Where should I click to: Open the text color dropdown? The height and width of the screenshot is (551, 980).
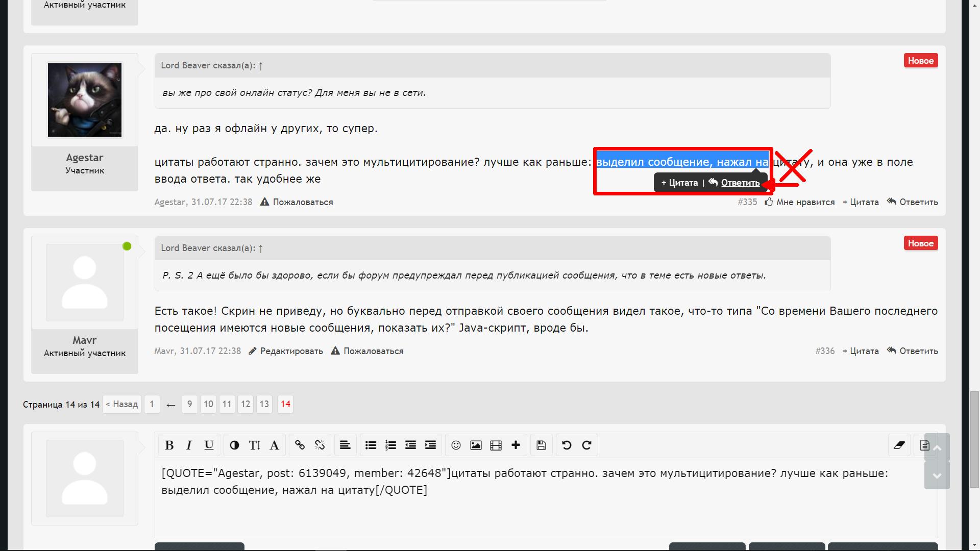(234, 445)
